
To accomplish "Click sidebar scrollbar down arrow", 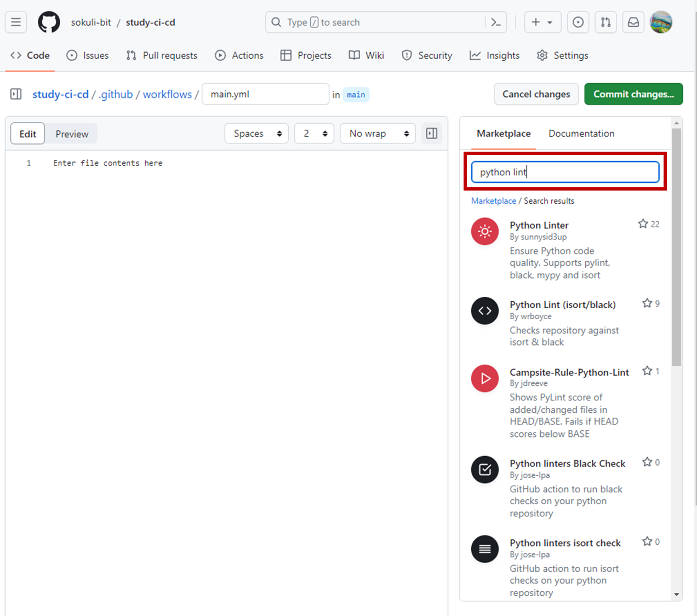I will tap(677, 595).
